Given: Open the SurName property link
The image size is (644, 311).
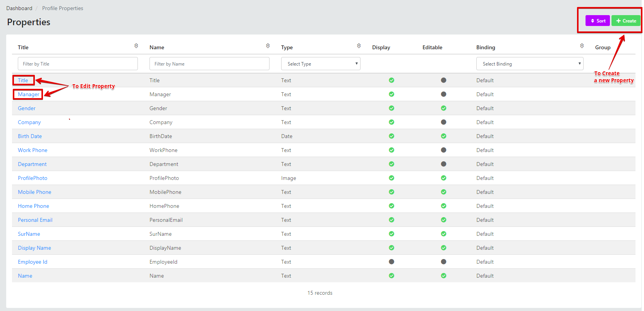Looking at the screenshot, I should (29, 234).
